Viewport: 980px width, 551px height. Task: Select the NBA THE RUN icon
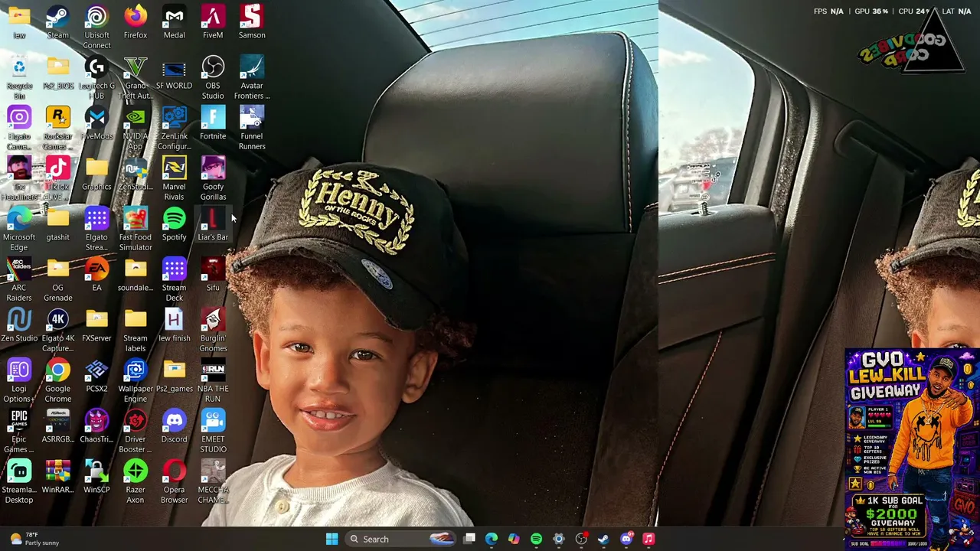tap(213, 380)
